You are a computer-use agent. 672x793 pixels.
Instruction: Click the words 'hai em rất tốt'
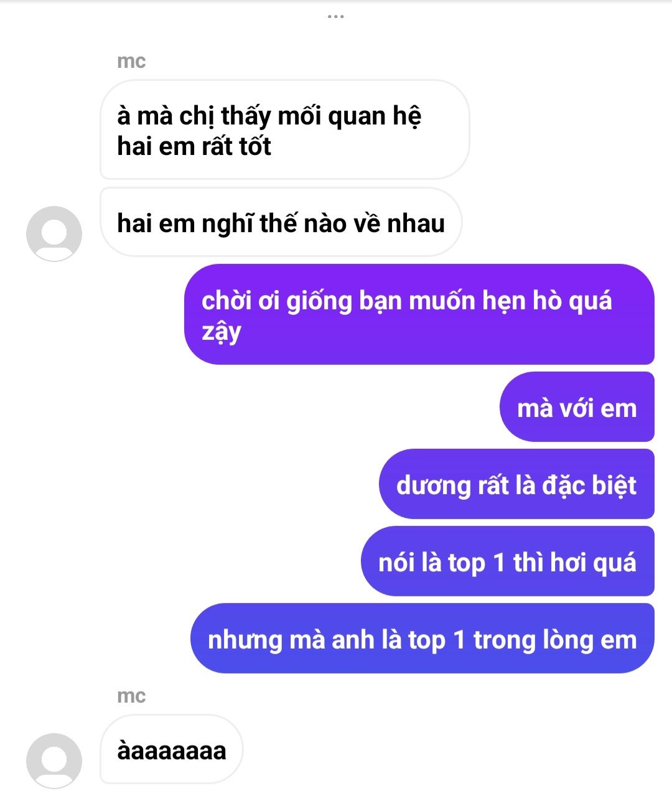tap(194, 146)
